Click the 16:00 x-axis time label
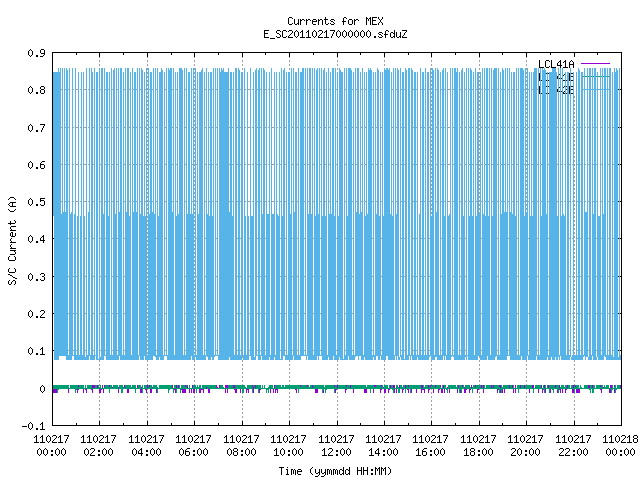 430,452
